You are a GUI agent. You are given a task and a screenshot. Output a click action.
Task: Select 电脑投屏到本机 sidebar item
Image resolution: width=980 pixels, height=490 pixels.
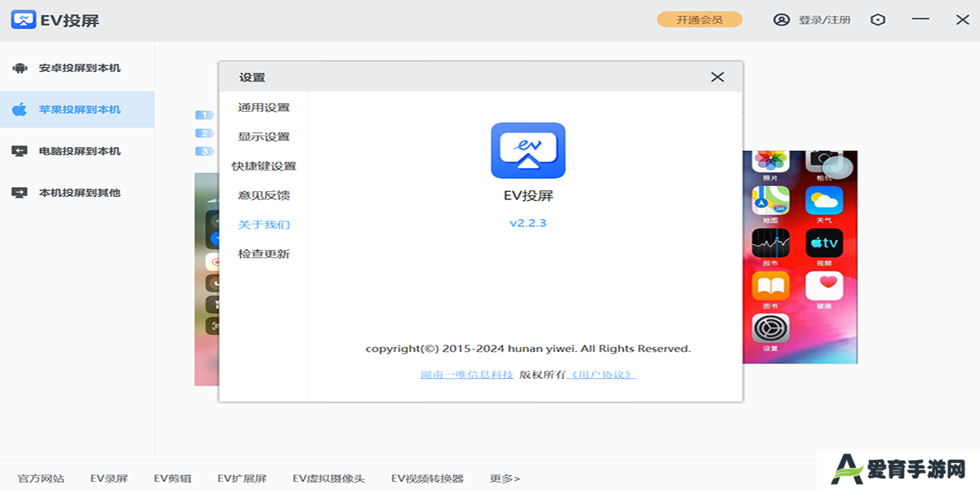click(77, 151)
